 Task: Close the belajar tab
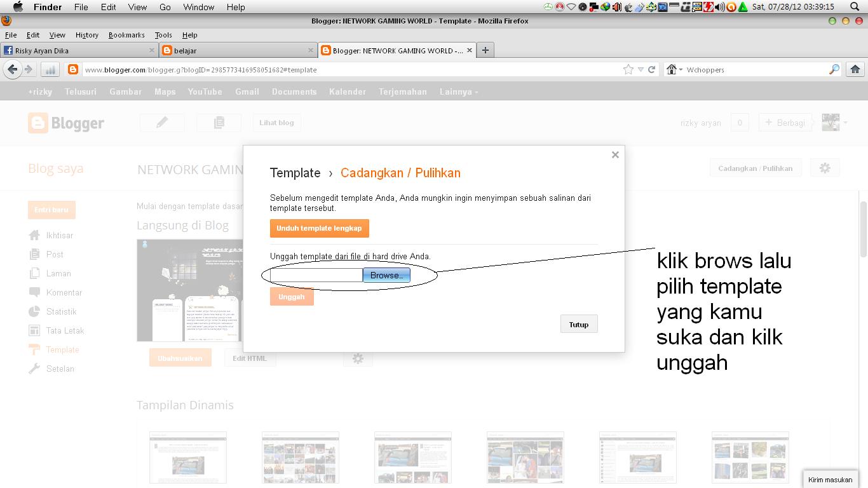[311, 50]
